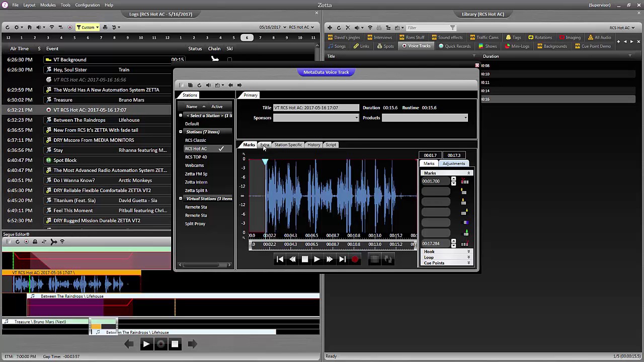Viewport: 644px width, 362px height.
Task: Add a new library tab with plus icon
Action: point(618,42)
